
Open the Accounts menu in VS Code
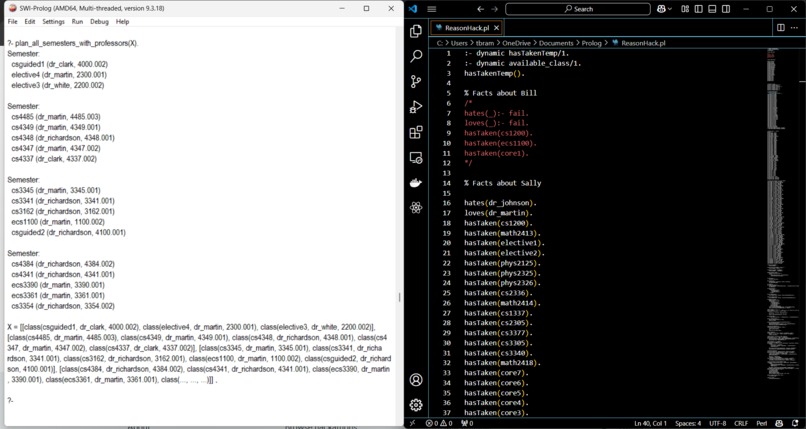coord(416,380)
